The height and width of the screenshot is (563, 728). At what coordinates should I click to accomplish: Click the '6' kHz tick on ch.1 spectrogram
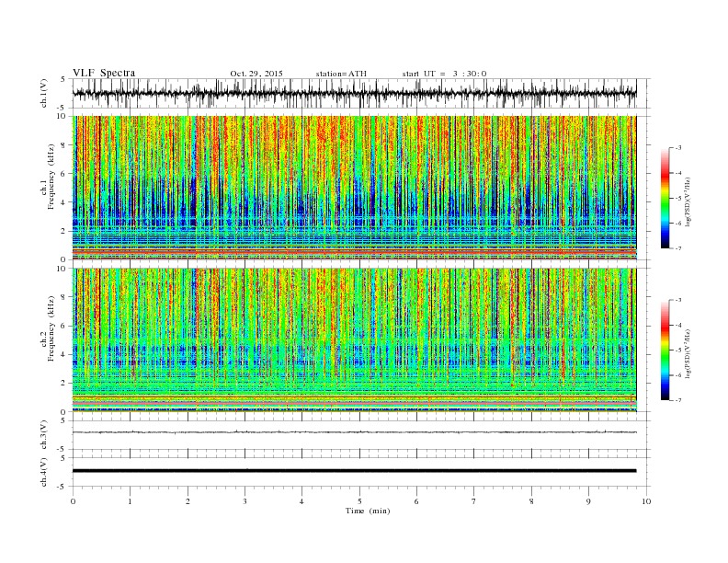64,174
